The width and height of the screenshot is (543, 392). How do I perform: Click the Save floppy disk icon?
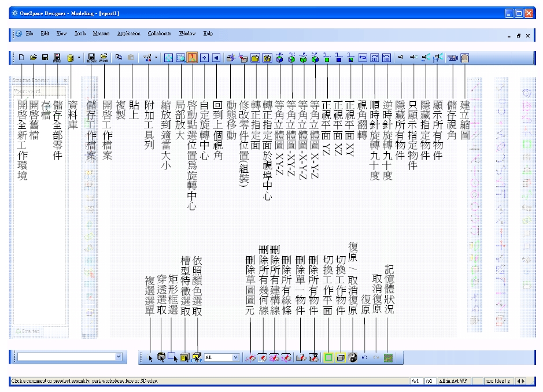45,57
